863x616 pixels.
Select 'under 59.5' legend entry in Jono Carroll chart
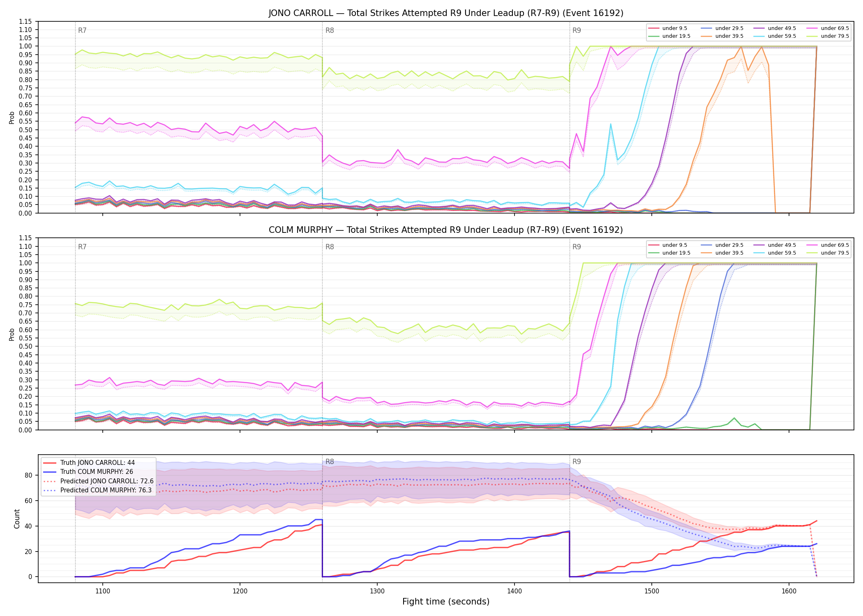point(775,36)
